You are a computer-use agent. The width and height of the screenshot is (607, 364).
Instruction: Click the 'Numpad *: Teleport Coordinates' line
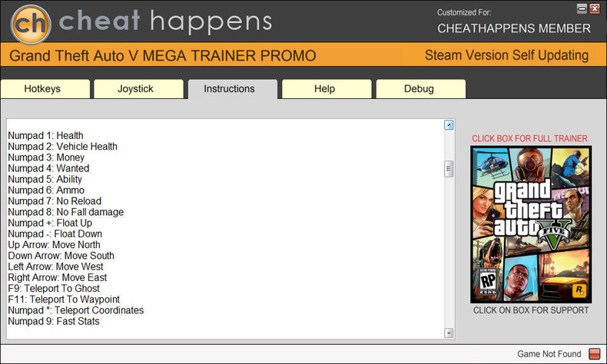[76, 310]
